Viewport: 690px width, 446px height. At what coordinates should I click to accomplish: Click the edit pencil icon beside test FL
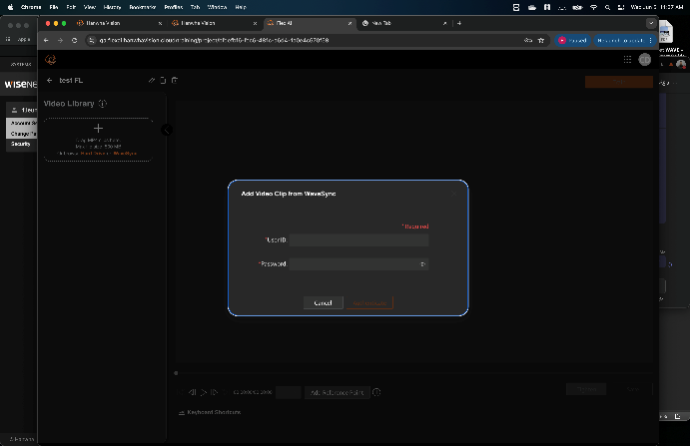point(151,80)
